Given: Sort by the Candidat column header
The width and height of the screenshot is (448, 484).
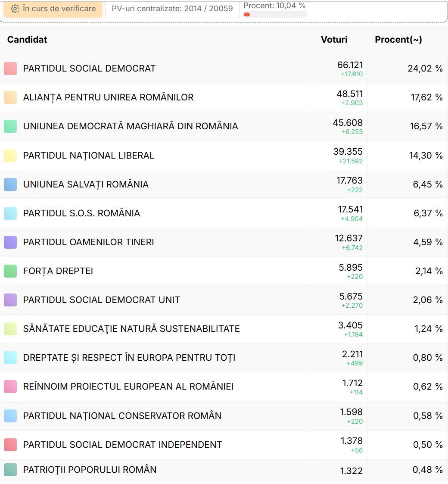Looking at the screenshot, I should pos(27,40).
